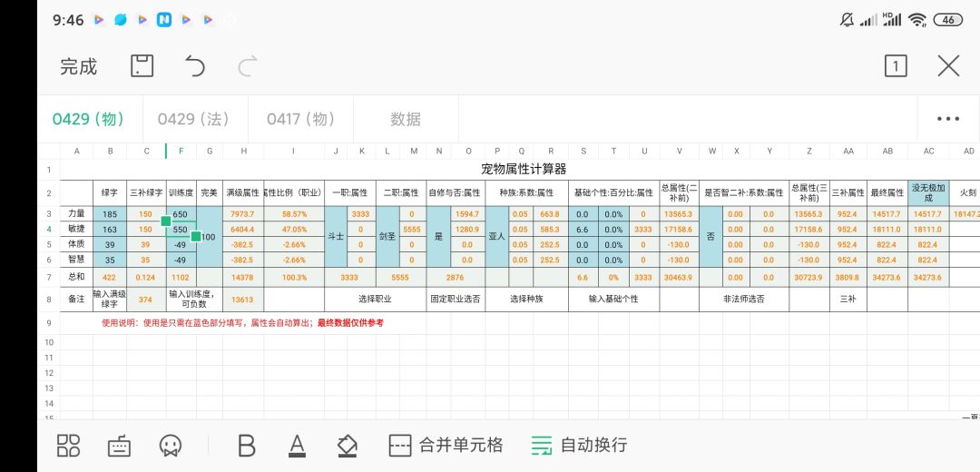Select the cell 0.124 in row 7
Image resolution: width=980 pixels, height=472 pixels.
145,277
